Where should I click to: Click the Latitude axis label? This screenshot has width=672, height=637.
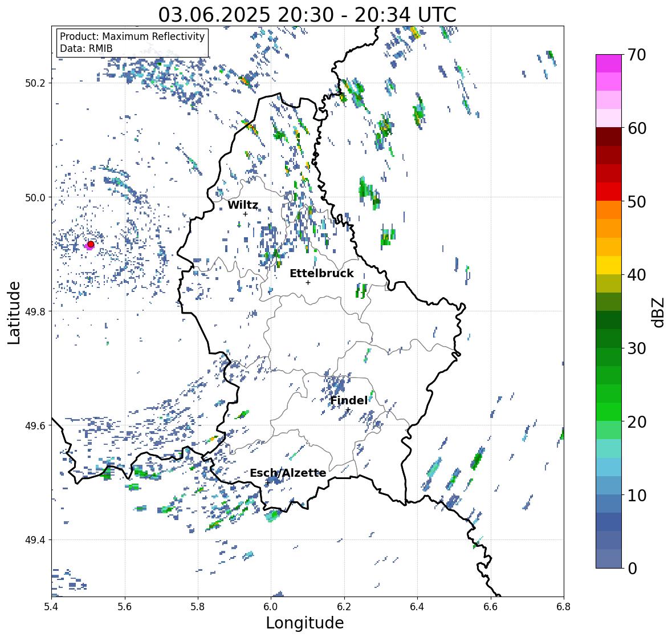(x=14, y=313)
